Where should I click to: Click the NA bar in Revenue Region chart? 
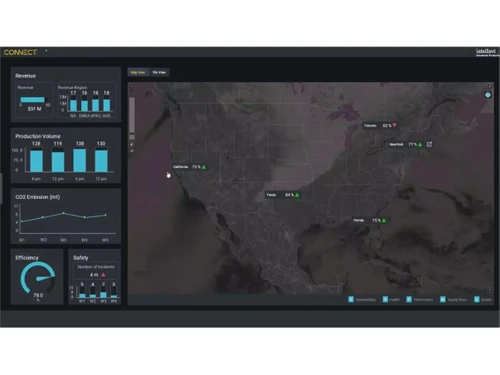[x=73, y=105]
